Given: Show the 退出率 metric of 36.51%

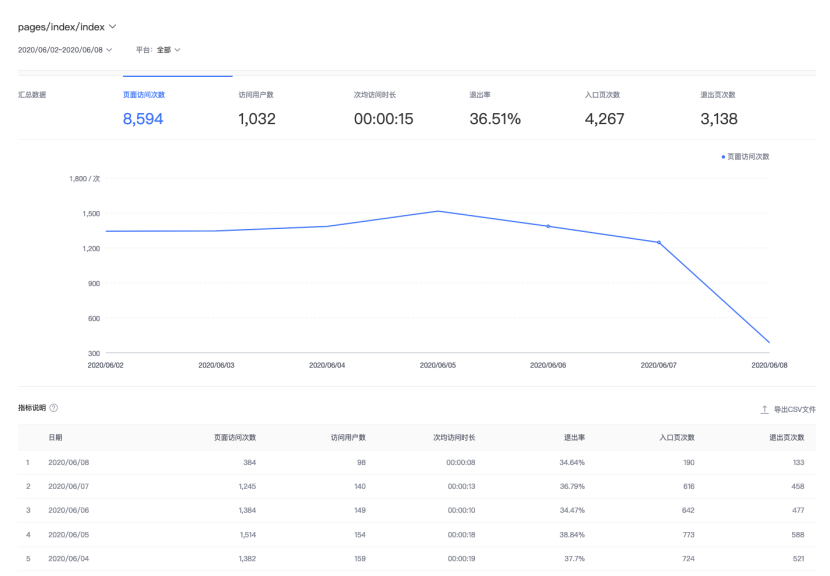Looking at the screenshot, I should click(x=494, y=110).
